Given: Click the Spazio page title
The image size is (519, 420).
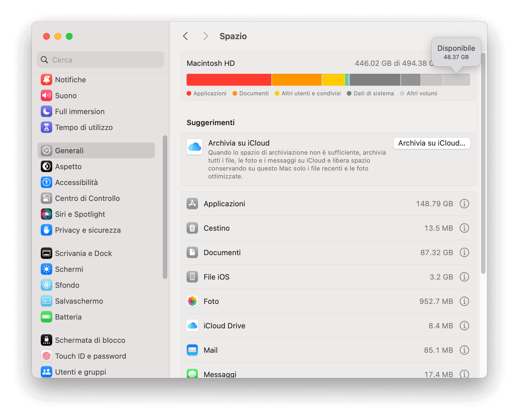Looking at the screenshot, I should (233, 36).
